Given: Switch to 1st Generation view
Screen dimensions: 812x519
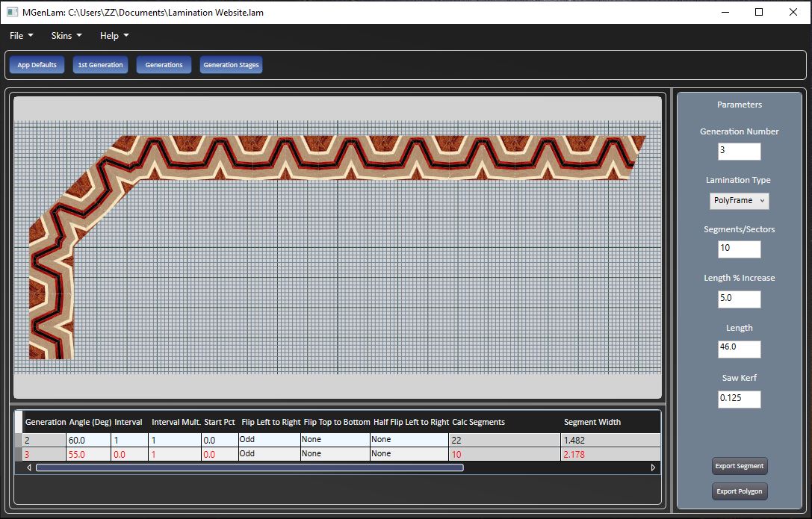Looking at the screenshot, I should click(100, 65).
